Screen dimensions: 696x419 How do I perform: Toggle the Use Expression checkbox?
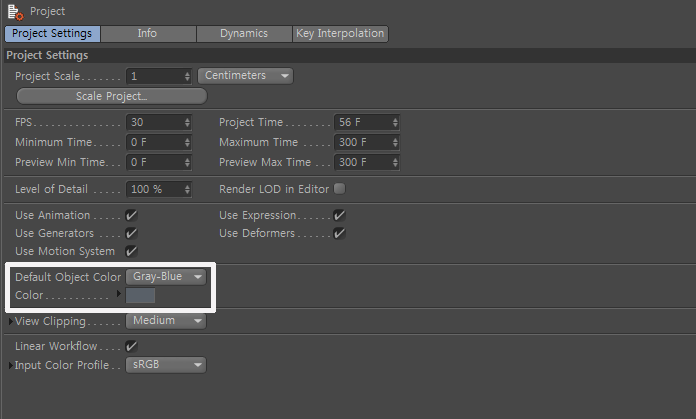point(340,215)
